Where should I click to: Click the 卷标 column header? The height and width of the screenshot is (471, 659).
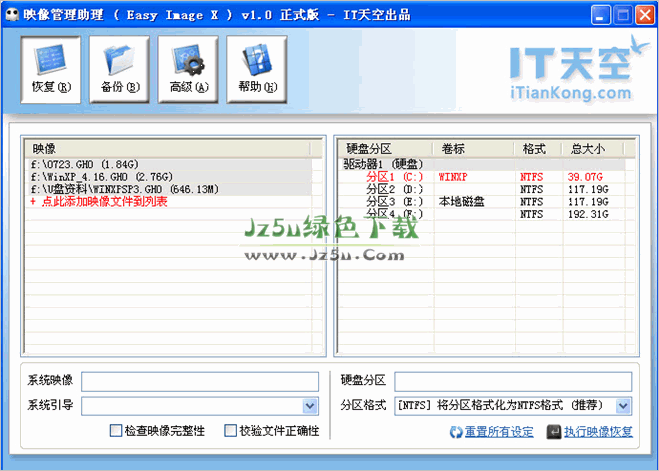coord(474,149)
